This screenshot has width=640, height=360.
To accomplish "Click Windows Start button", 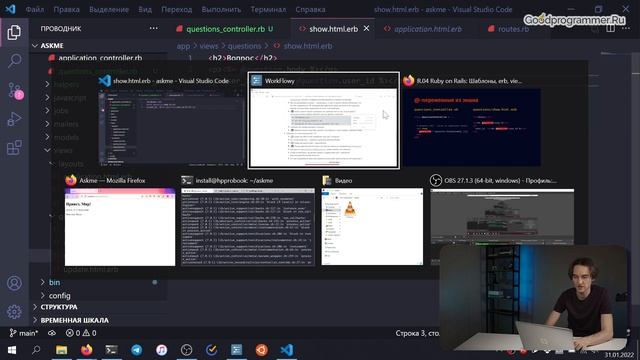I will click(x=11, y=350).
